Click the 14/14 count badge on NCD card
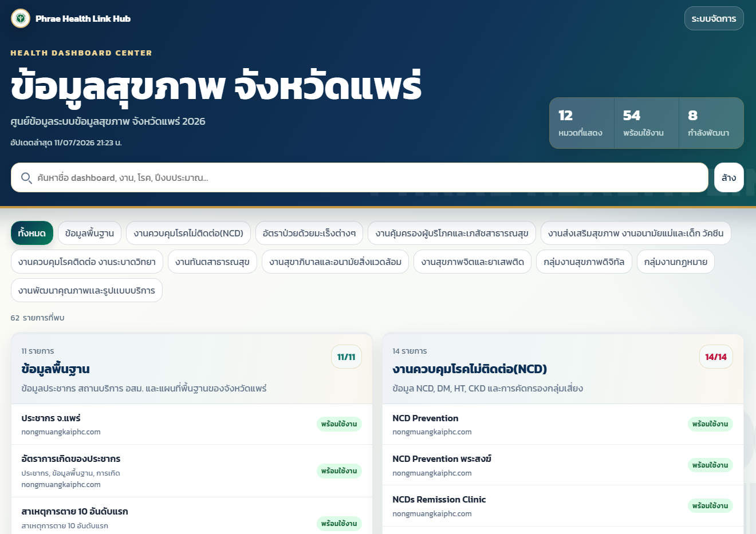The width and height of the screenshot is (756, 534). point(716,357)
